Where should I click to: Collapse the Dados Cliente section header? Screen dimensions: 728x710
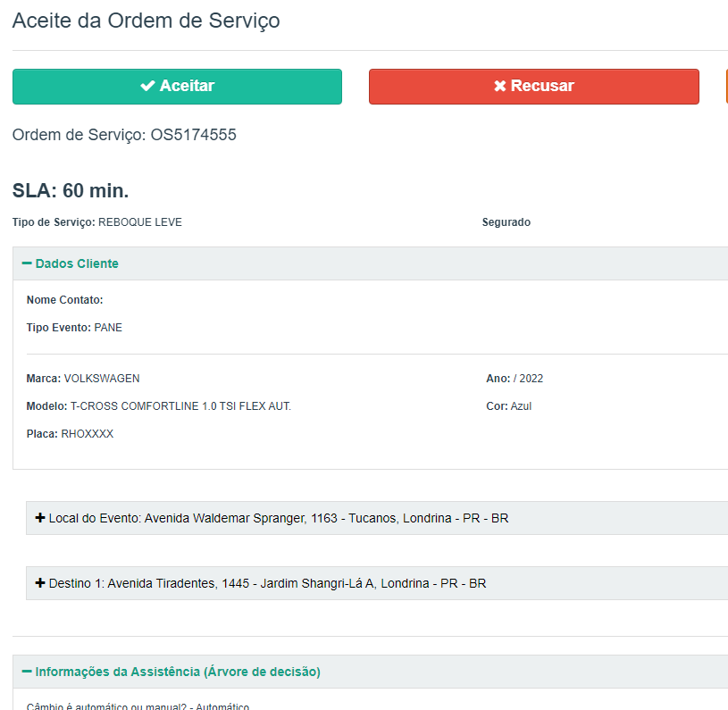77,263
